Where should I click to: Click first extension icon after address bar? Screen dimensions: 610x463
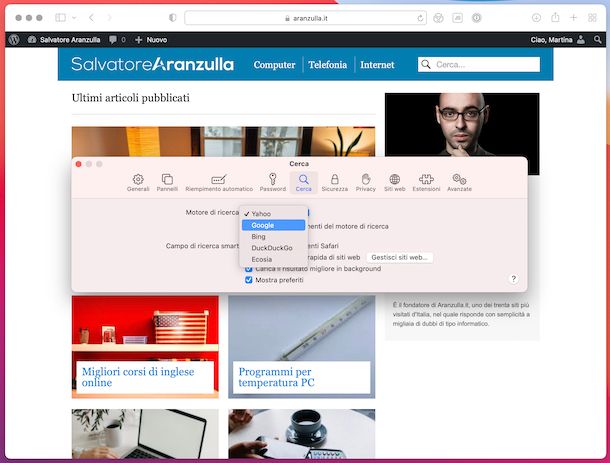tap(438, 18)
